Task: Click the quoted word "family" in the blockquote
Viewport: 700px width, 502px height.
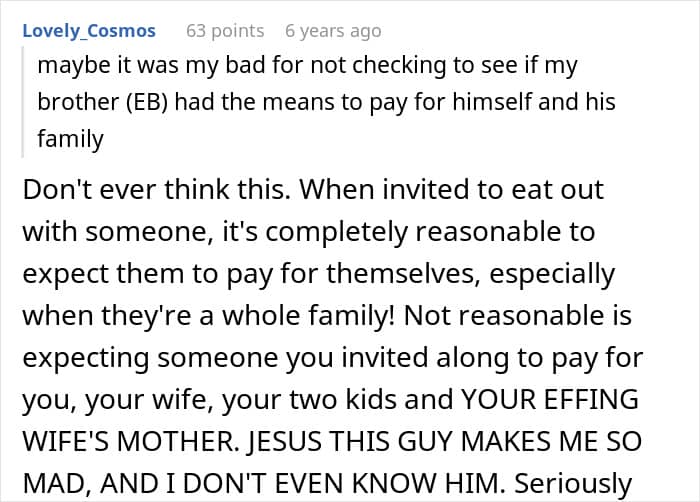Action: point(70,138)
